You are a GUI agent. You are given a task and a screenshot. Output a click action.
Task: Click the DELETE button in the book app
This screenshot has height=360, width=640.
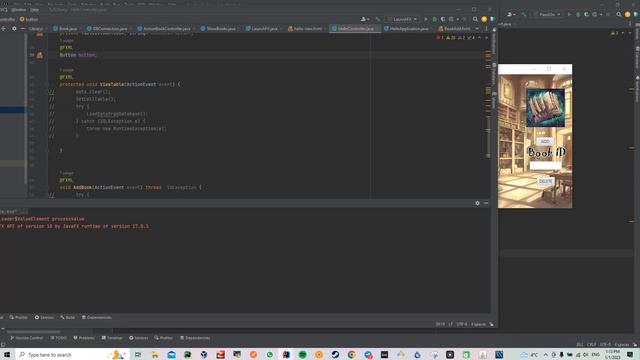point(546,181)
